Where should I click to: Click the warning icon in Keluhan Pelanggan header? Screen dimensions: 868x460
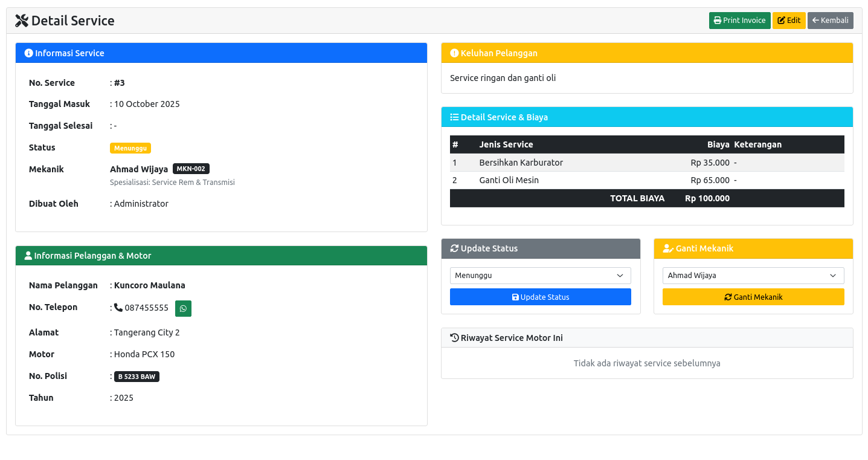(454, 53)
